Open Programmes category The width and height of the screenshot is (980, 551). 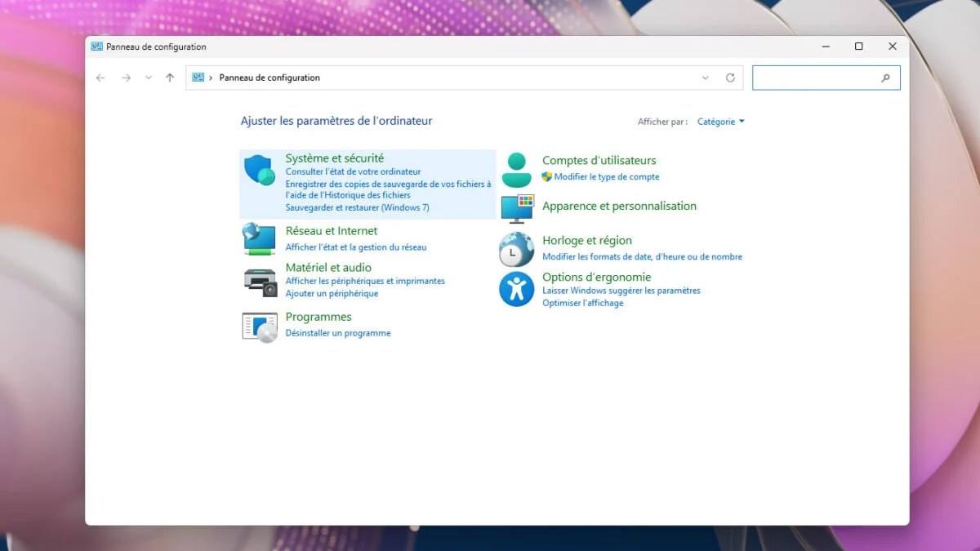coord(318,317)
